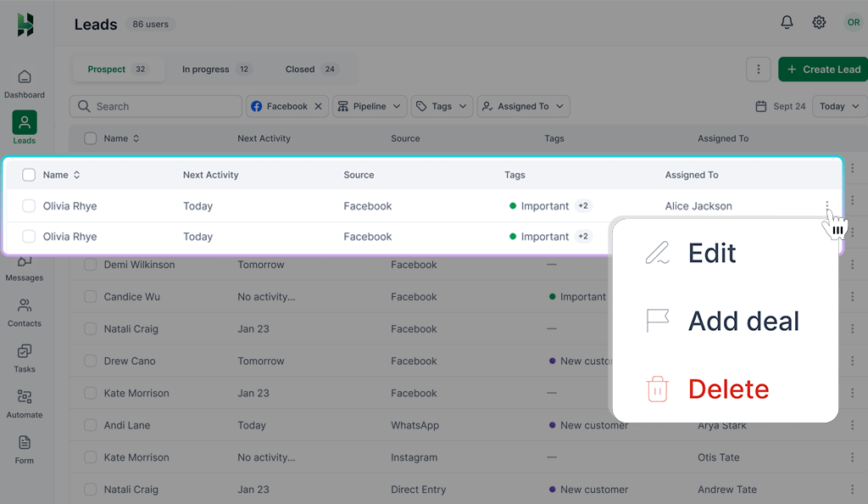
Task: Open the Pipeline filter dropdown
Action: 369,106
